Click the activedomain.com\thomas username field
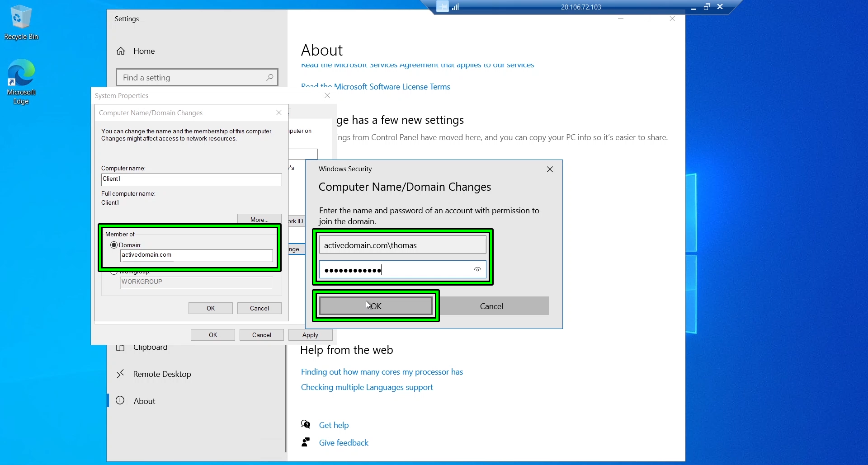Image resolution: width=868 pixels, height=465 pixels. click(x=402, y=244)
